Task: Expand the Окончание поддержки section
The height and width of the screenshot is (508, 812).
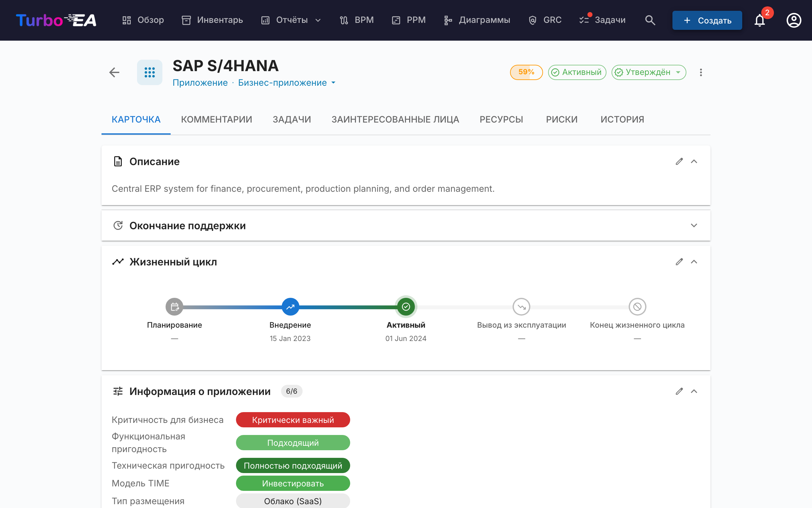Action: coord(694,225)
